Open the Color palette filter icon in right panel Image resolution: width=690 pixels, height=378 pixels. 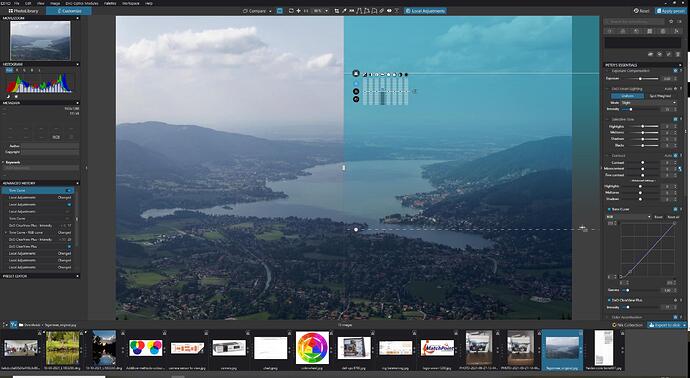pyautogui.click(x=623, y=31)
